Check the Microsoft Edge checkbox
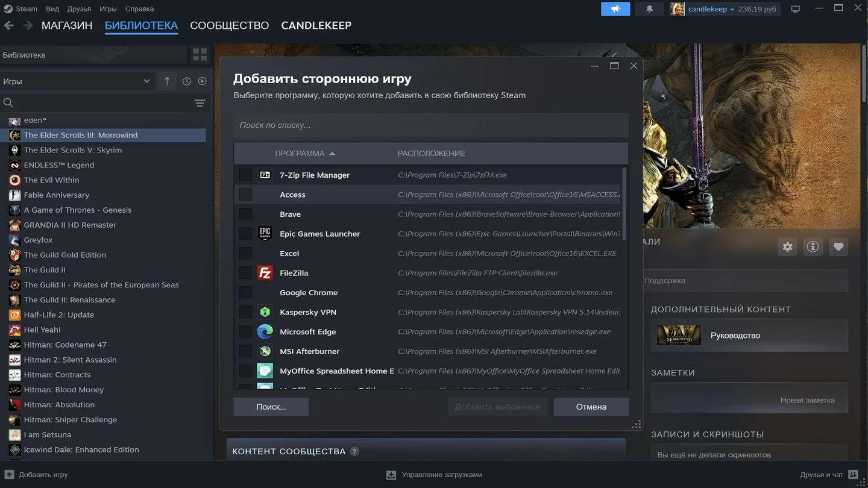This screenshot has height=488, width=868. 245,332
